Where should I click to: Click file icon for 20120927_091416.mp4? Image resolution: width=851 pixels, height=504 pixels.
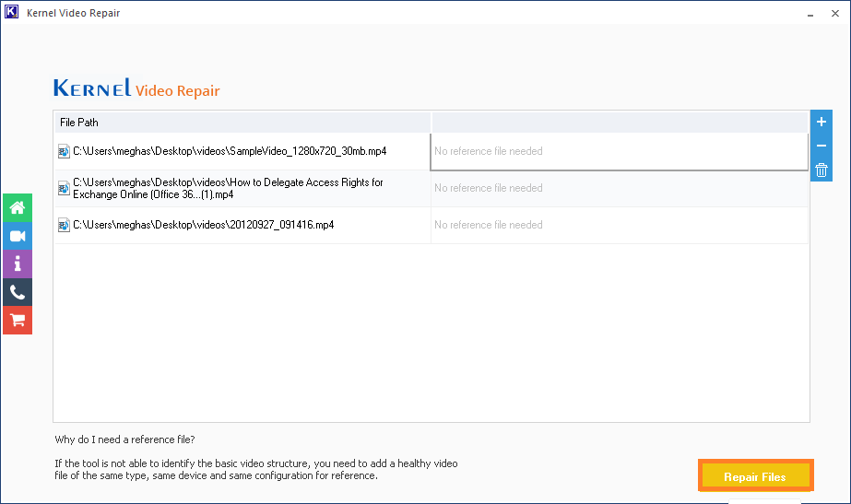coord(64,225)
